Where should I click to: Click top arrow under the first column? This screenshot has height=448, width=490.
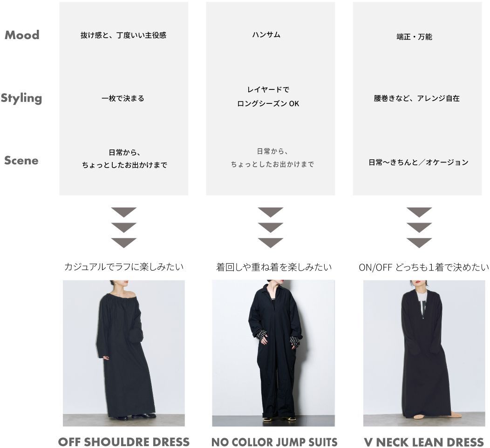pos(124,212)
